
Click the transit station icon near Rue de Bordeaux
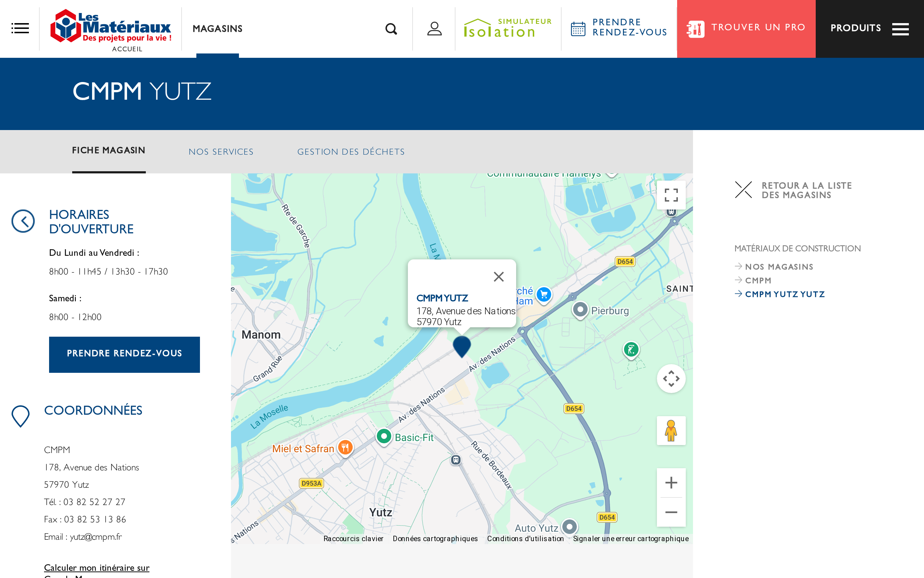[456, 460]
